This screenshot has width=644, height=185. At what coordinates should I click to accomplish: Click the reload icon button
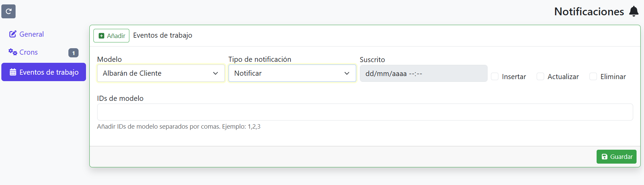pos(8,11)
